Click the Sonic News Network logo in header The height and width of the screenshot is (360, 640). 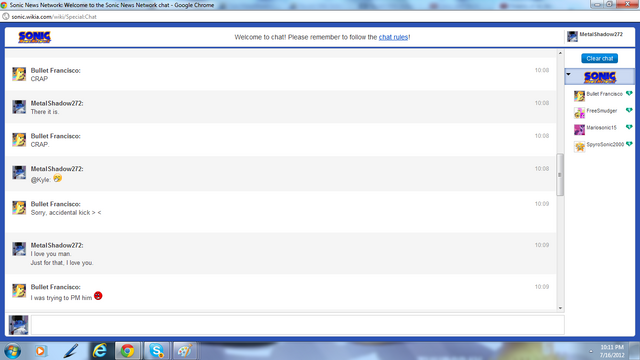[35, 37]
